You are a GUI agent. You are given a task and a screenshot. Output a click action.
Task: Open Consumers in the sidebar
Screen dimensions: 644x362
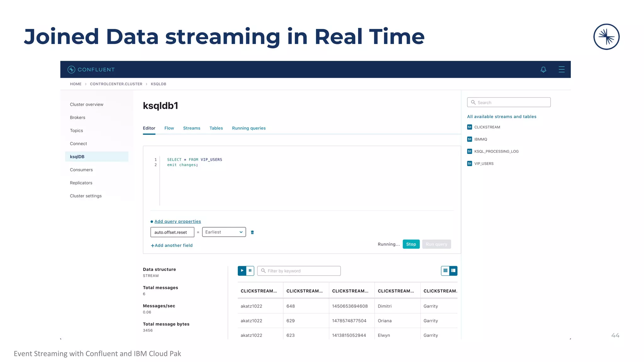pyautogui.click(x=81, y=170)
